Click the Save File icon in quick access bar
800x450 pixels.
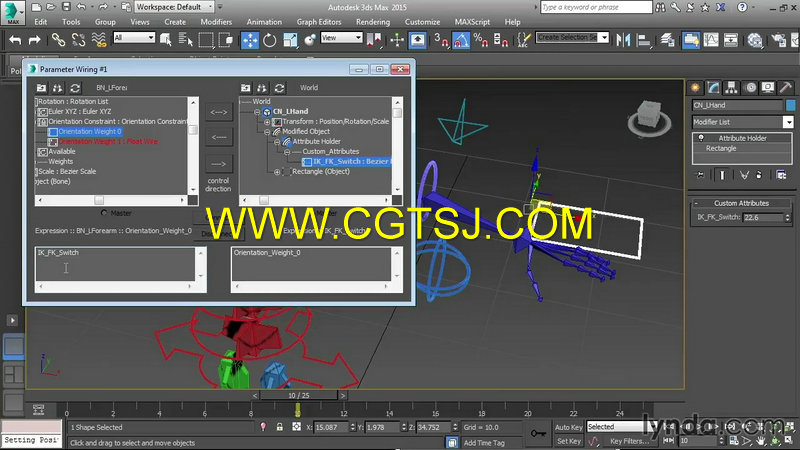66,7
